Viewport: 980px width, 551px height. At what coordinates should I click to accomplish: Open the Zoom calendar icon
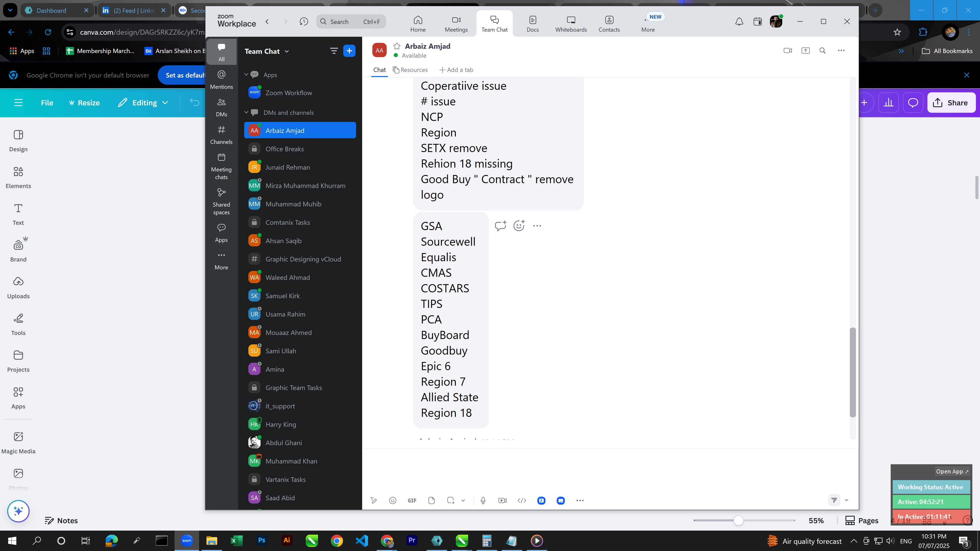757,22
